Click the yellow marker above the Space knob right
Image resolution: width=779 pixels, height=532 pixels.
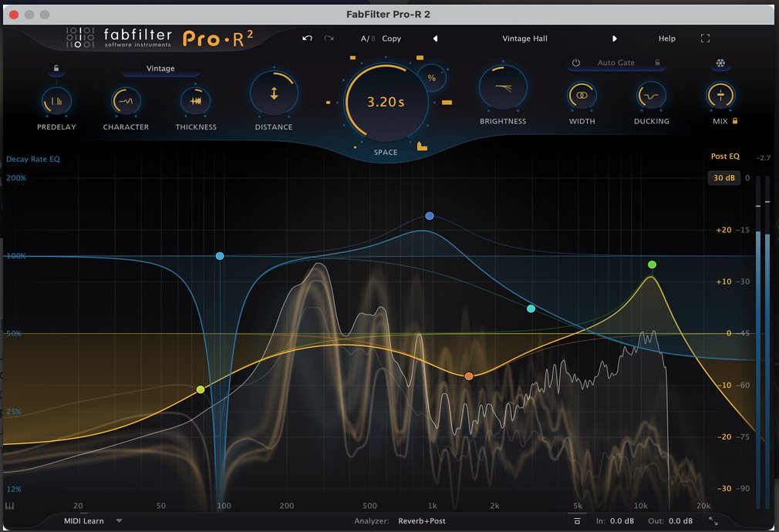point(420,58)
